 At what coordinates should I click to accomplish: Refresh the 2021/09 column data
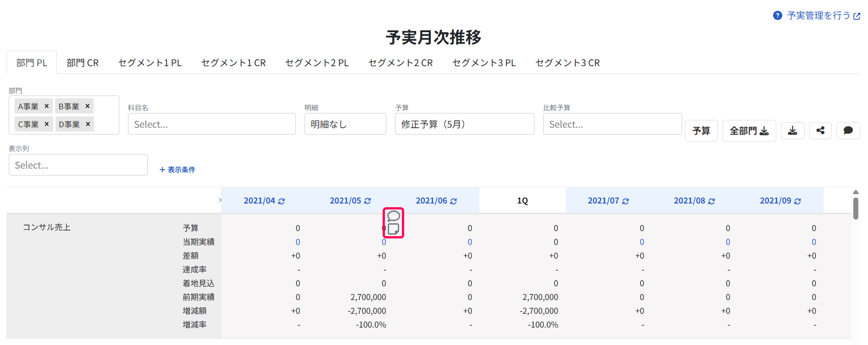tap(797, 201)
